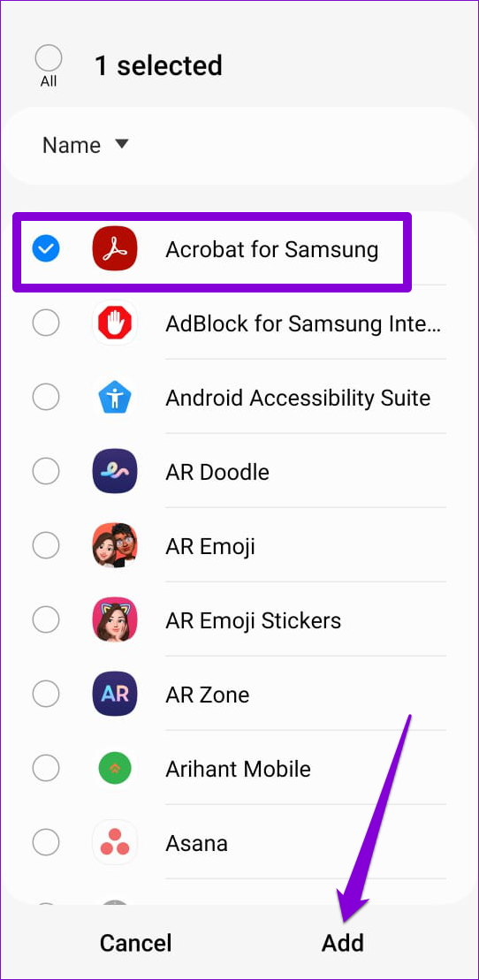Screen dimensions: 479x980
Task: Tap the AdBlock red stop-hand icon
Action: click(114, 323)
